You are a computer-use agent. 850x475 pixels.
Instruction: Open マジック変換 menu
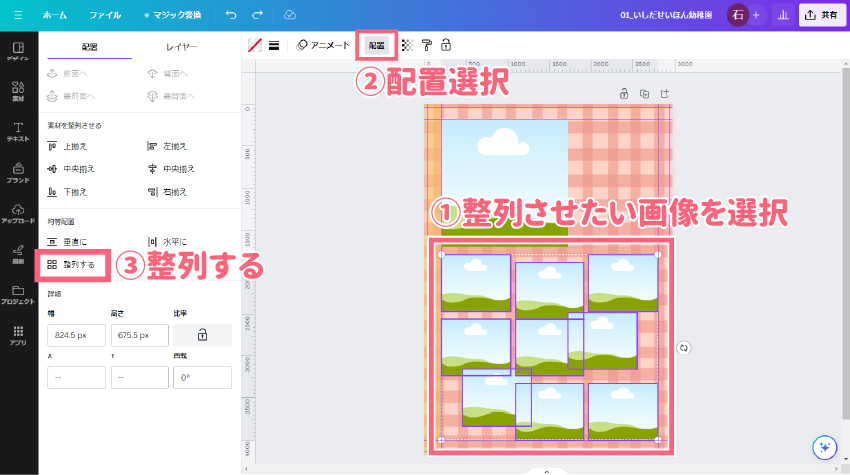[x=172, y=15]
